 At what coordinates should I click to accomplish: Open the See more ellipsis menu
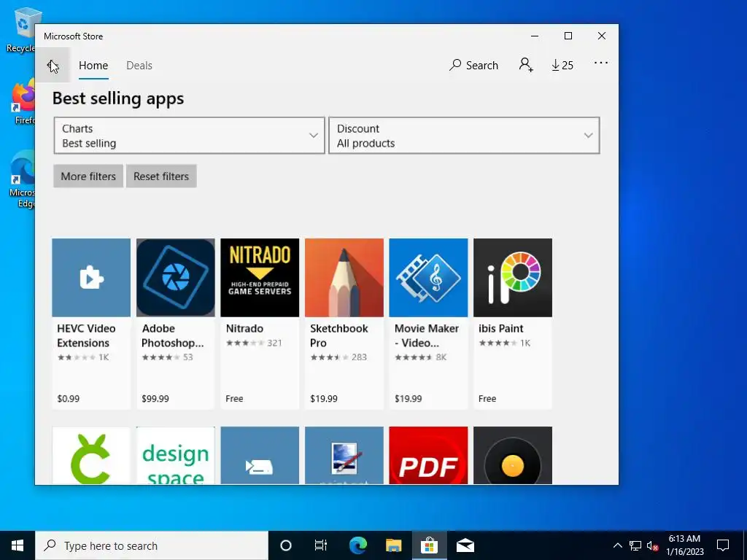(601, 63)
